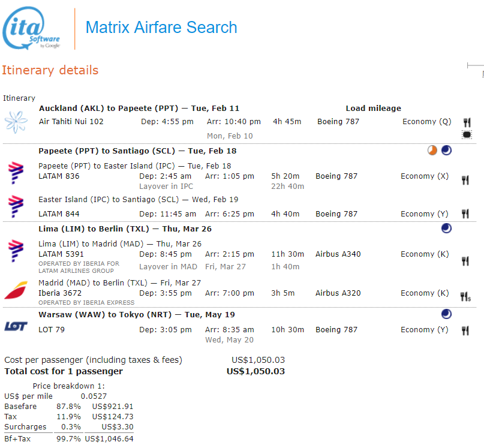The width and height of the screenshot is (484, 448).
Task: Click the 22h 40m layover duration
Action: click(x=287, y=187)
